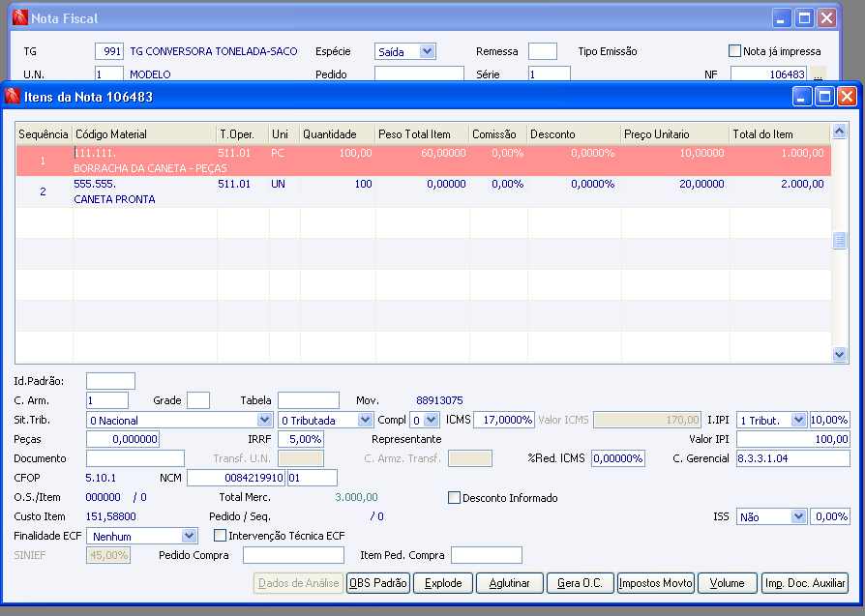The height and width of the screenshot is (616, 865).
Task: Open the ISS dropdown set to Não
Action: 797,517
